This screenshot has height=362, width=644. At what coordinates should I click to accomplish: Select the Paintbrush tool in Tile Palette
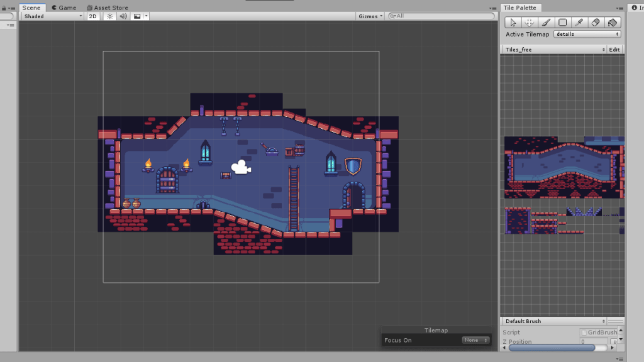(546, 22)
